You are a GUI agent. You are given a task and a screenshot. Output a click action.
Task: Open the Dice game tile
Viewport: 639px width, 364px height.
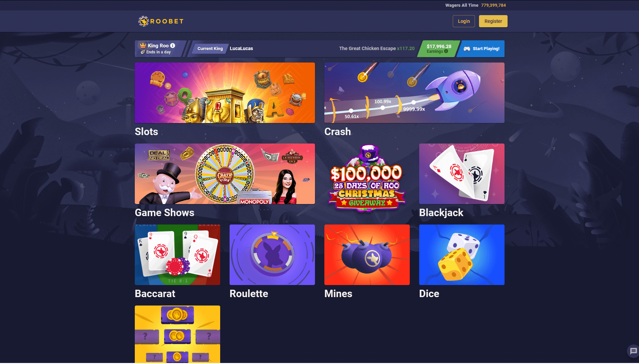point(462,255)
